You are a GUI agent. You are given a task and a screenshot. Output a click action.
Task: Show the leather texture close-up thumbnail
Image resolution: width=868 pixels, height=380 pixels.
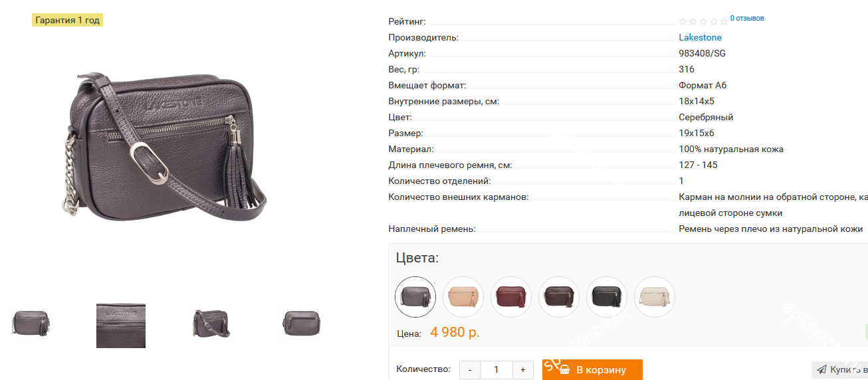tap(121, 326)
